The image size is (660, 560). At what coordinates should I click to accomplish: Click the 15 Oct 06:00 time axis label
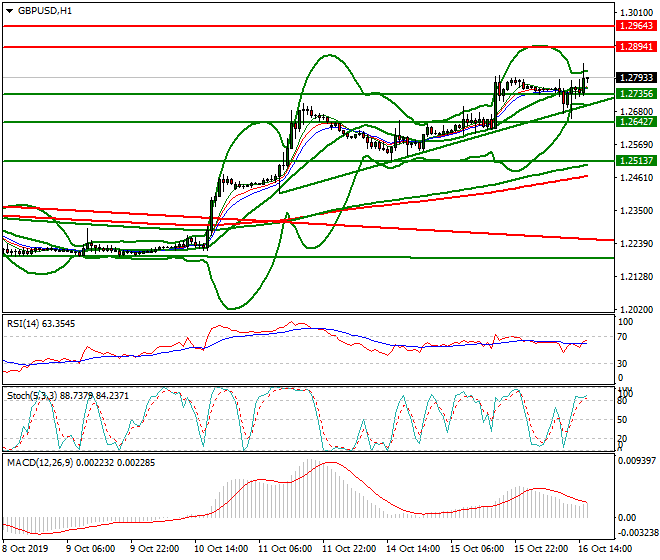point(477,549)
